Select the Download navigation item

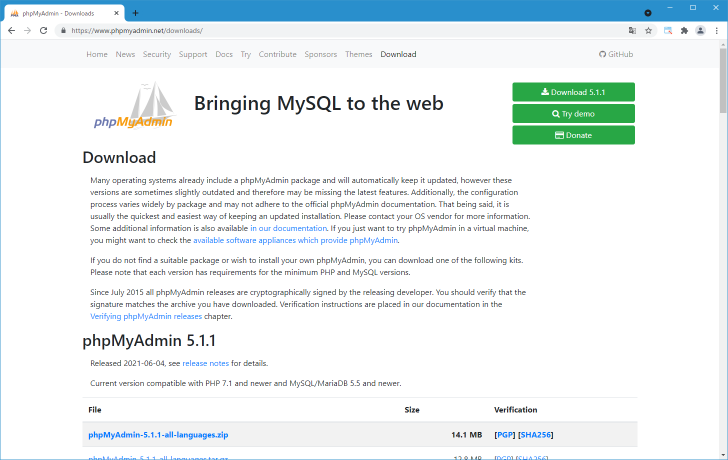click(x=398, y=54)
